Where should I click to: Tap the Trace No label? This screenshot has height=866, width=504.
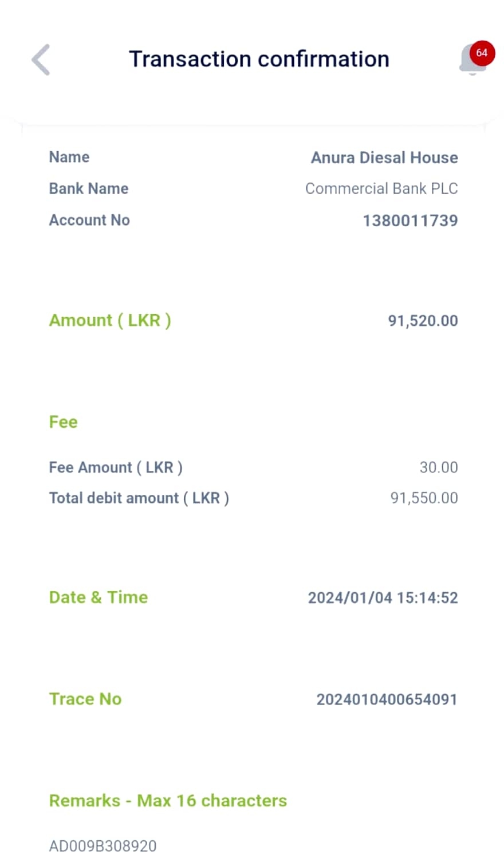tap(85, 699)
